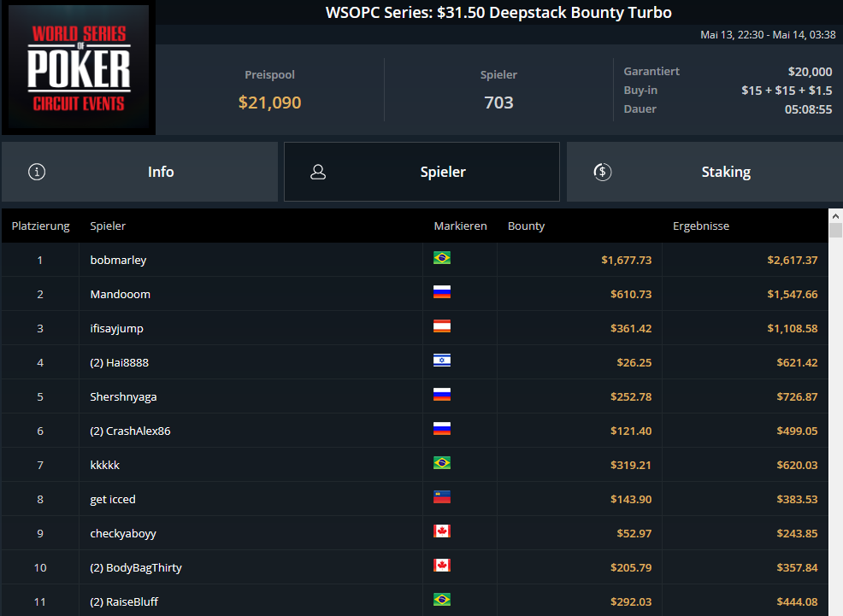Sort by Platzierung column header
Screen dimensions: 843x616
tap(41, 226)
